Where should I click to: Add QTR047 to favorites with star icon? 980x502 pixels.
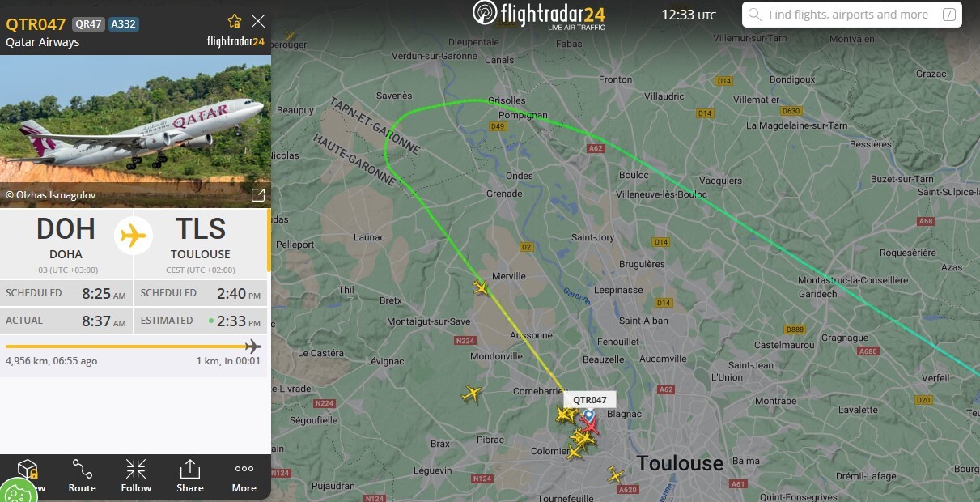pyautogui.click(x=235, y=21)
